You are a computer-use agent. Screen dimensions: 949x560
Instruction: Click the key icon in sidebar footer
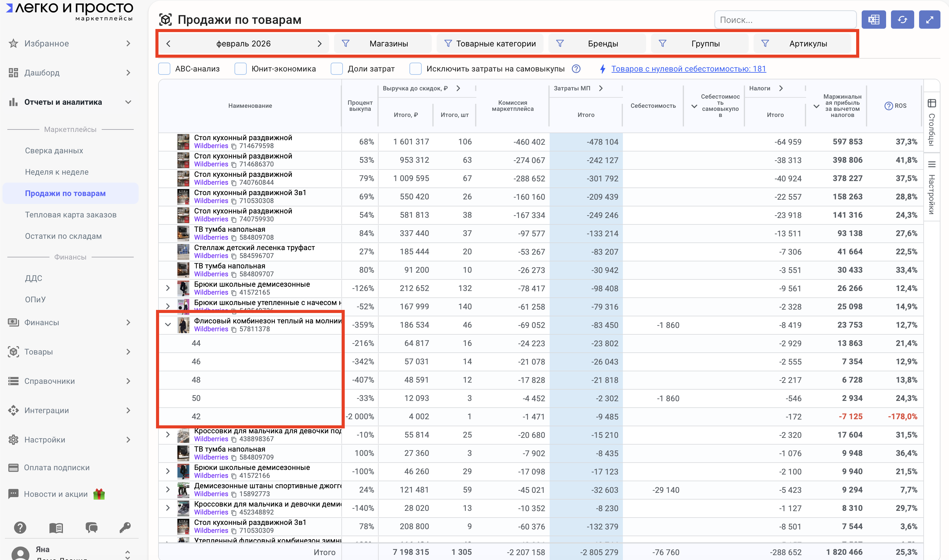(x=125, y=527)
